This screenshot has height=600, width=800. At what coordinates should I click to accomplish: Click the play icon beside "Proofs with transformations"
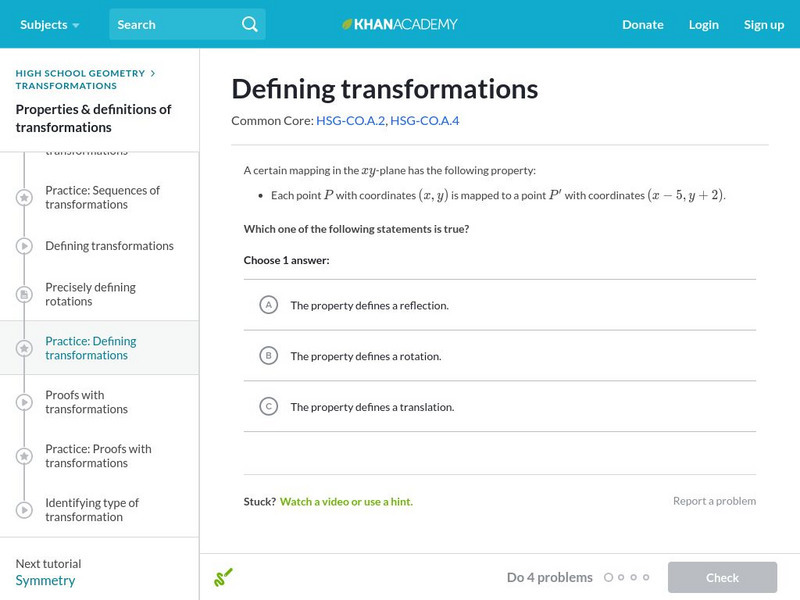(23, 401)
